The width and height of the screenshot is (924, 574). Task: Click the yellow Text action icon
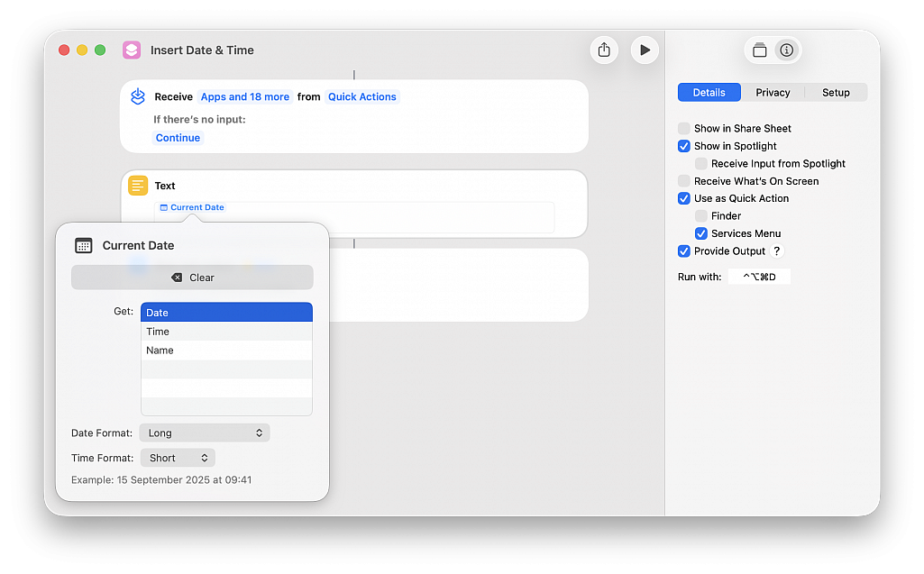coord(138,186)
